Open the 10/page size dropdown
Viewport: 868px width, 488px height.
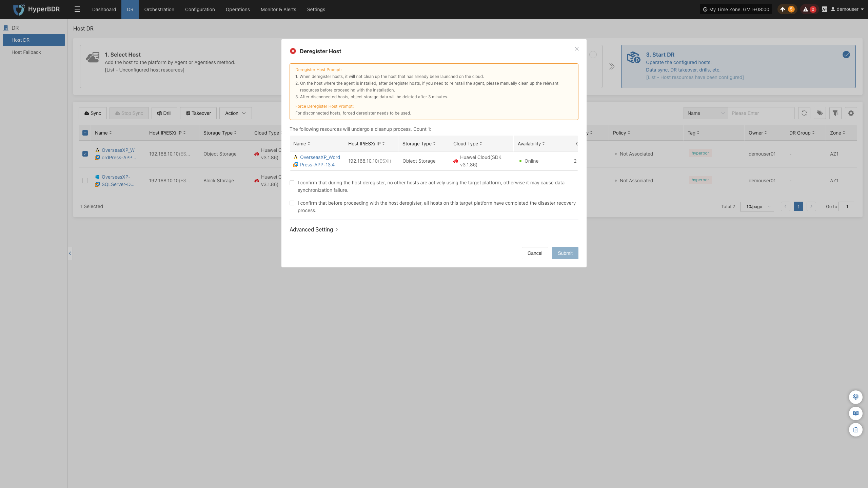tap(757, 206)
